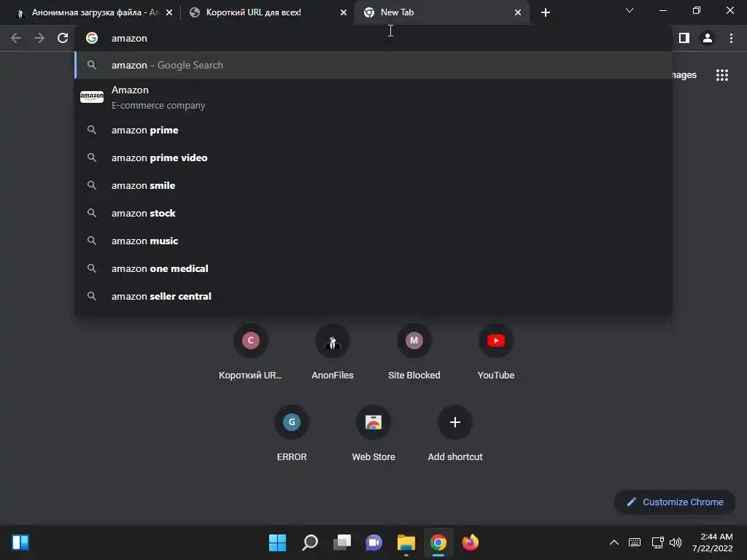Viewport: 747px width, 560px height.
Task: Pick the amazon prime suggestion
Action: coord(373,130)
